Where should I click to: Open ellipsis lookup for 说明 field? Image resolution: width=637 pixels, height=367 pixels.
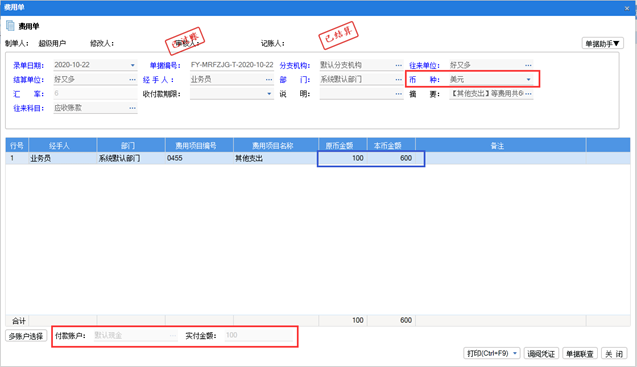[x=399, y=93]
